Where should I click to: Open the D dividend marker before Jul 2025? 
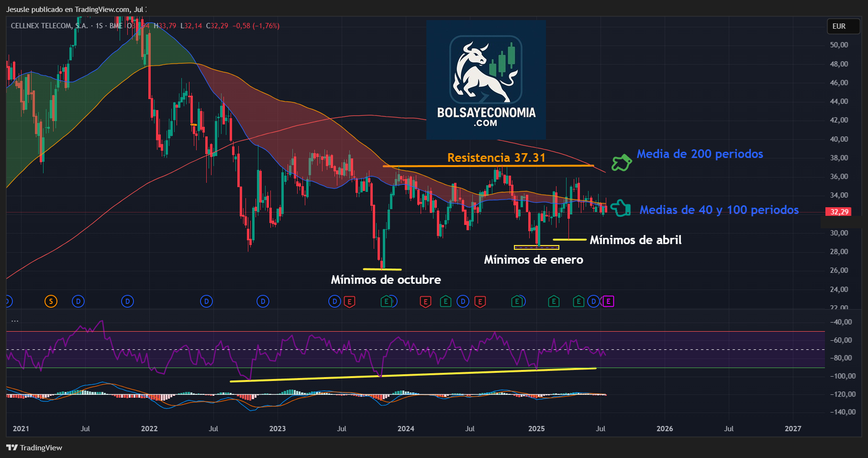593,302
